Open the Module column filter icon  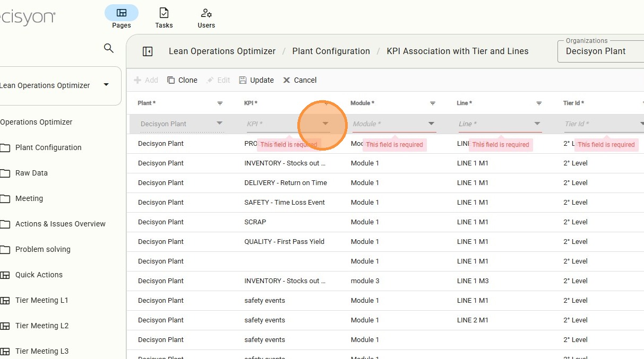click(x=432, y=103)
